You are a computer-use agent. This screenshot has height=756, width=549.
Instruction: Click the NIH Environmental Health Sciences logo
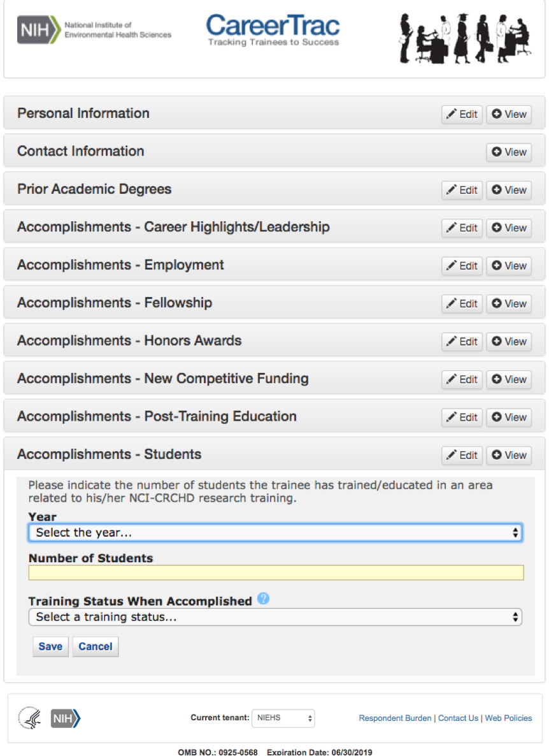[94, 31]
